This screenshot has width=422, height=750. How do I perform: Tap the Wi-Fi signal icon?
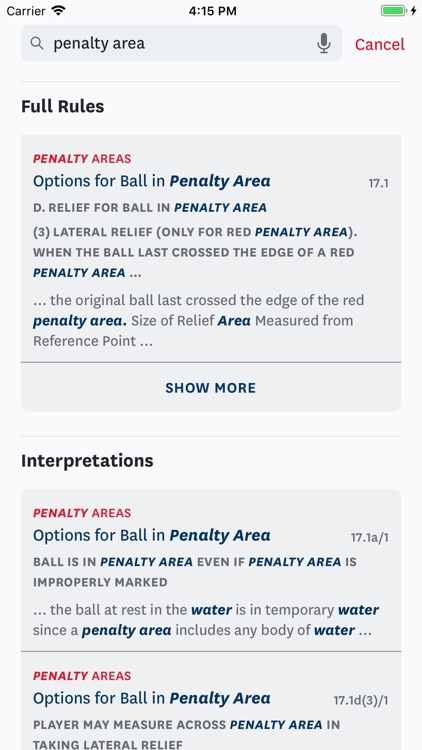click(x=58, y=11)
